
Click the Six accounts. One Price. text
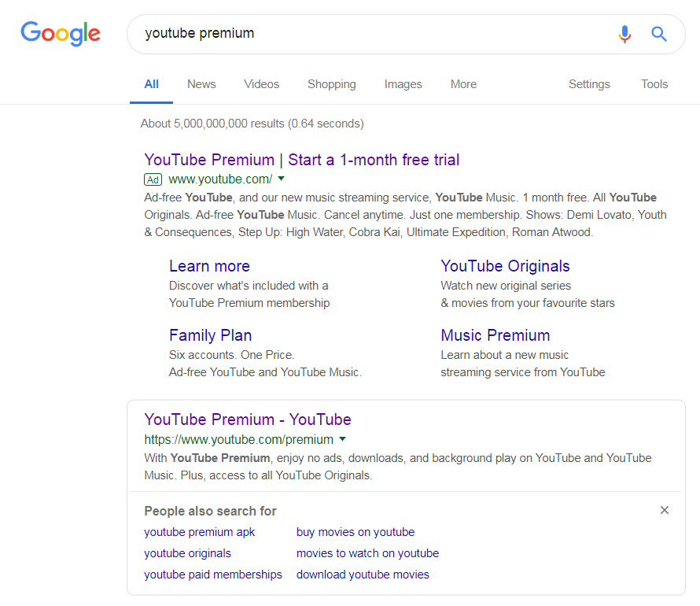[x=232, y=355]
